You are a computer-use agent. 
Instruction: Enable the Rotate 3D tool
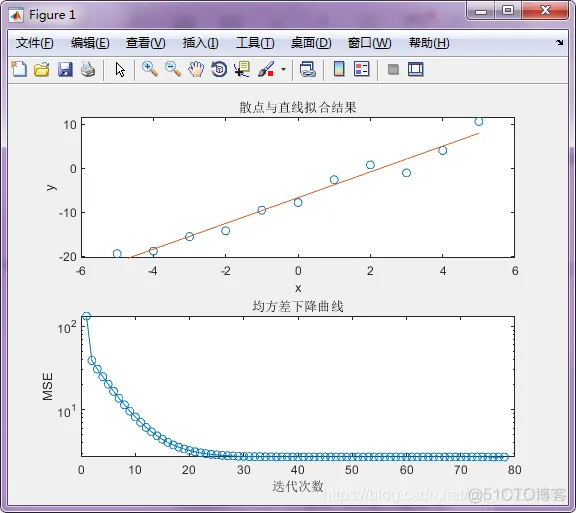click(219, 69)
